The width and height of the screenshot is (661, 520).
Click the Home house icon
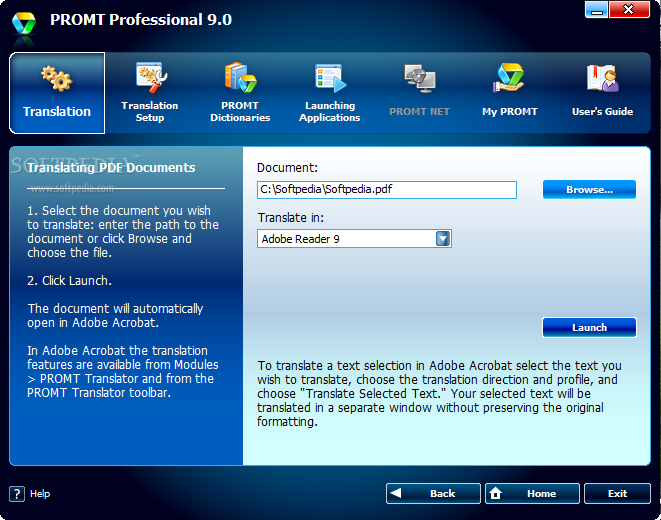[496, 493]
